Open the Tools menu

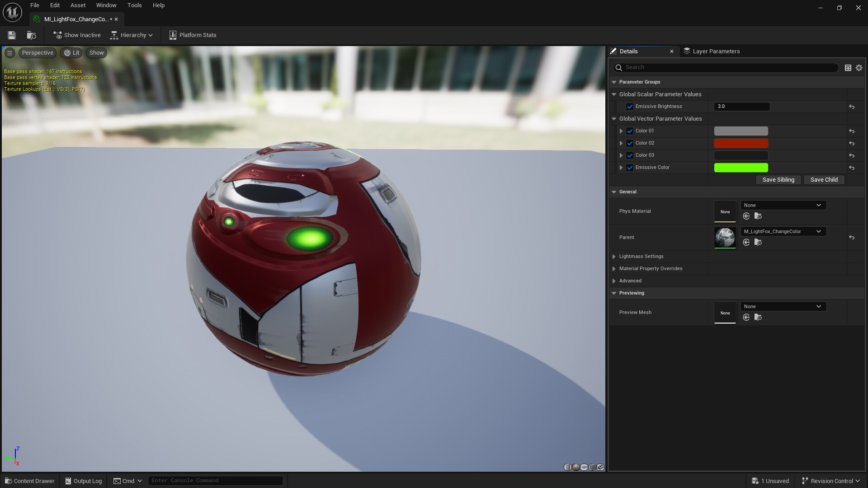pyautogui.click(x=134, y=5)
